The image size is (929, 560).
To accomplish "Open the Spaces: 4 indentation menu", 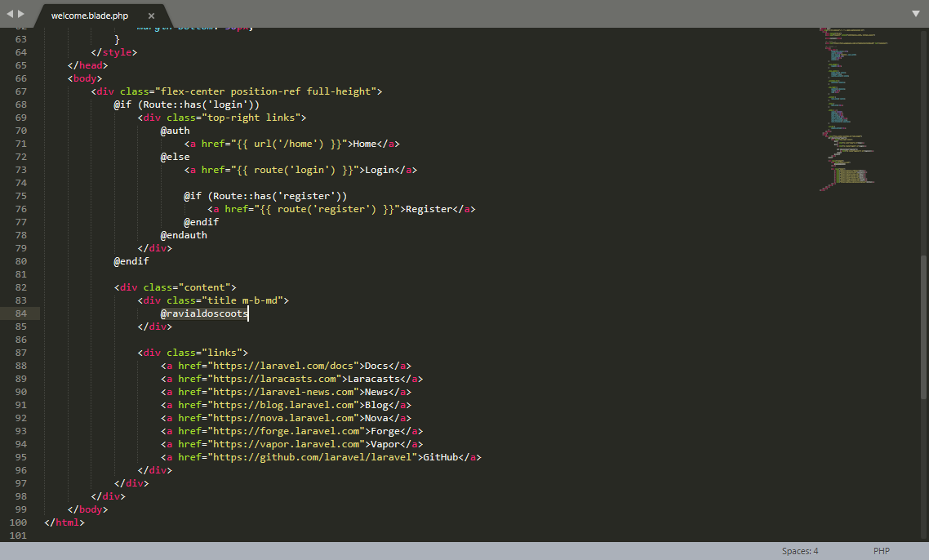I will tap(800, 551).
